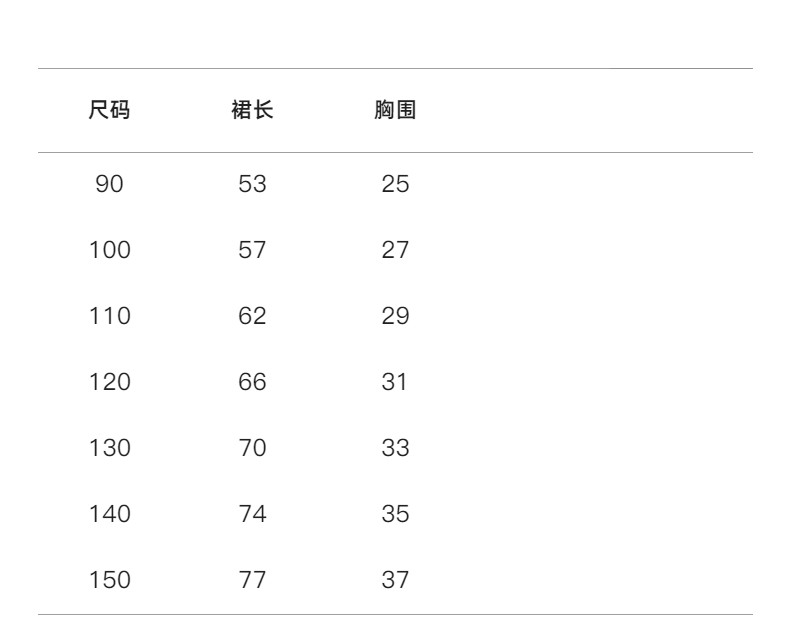
Task: Click the skirt length value 53
Action: [252, 184]
